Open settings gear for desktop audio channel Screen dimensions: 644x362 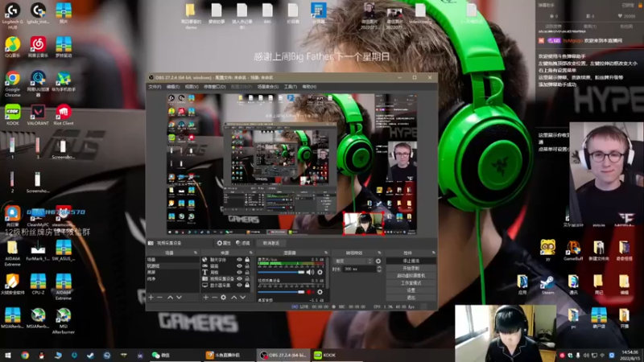[x=320, y=272]
